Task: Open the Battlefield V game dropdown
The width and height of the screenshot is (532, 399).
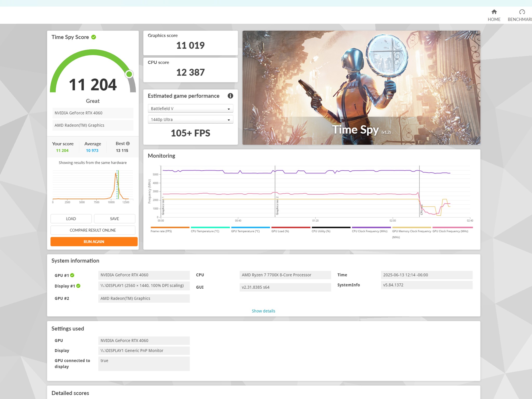Action: (x=190, y=109)
